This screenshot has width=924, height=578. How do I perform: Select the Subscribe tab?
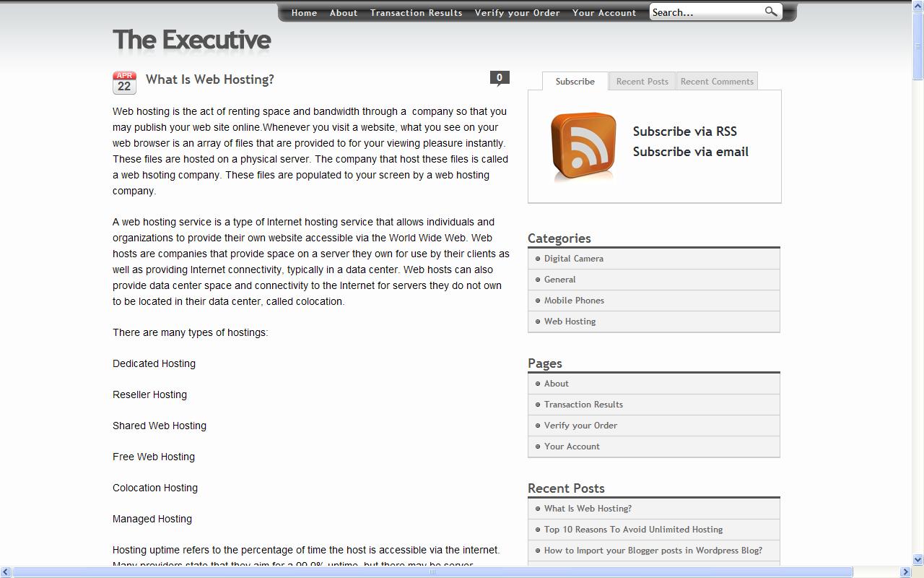click(x=575, y=82)
